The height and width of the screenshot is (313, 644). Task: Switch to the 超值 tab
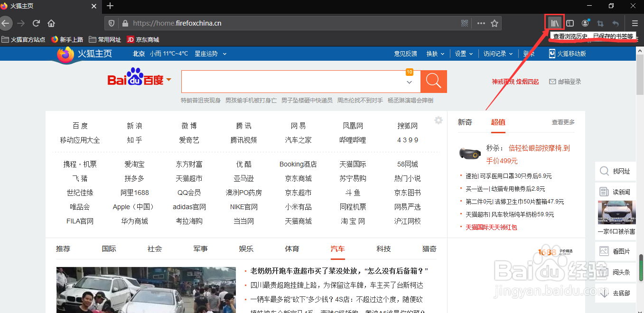coord(498,122)
